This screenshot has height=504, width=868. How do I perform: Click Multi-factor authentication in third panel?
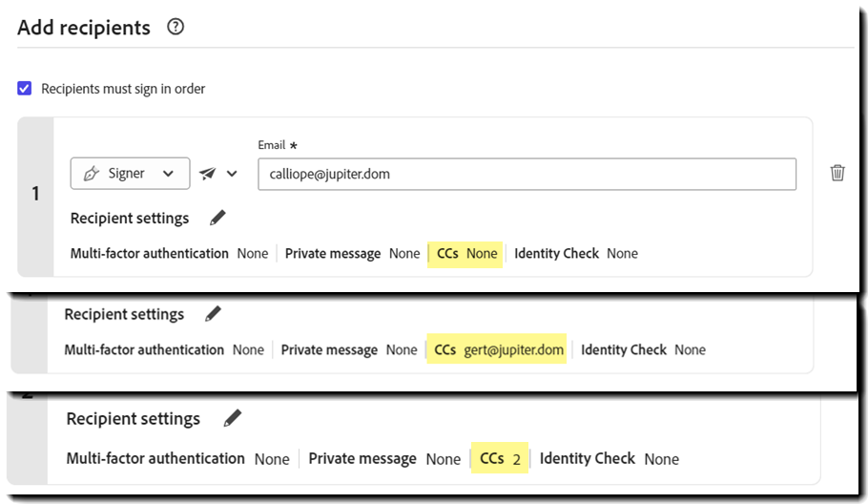pyautogui.click(x=177, y=459)
